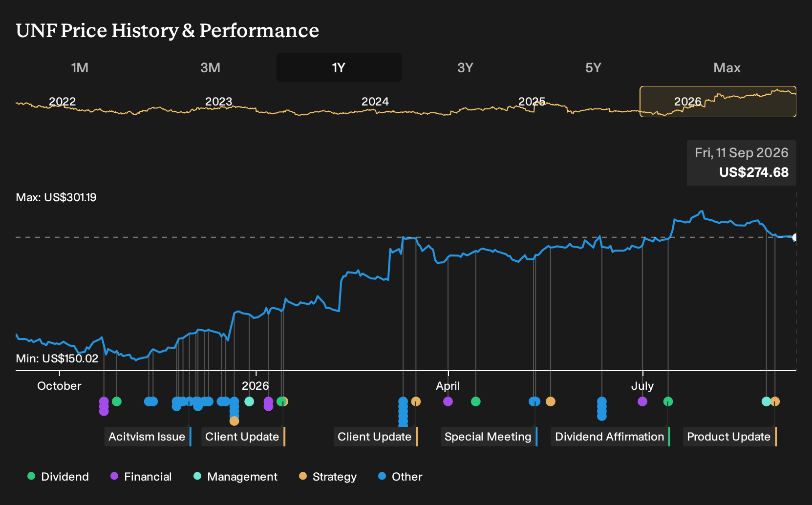
Task: Click the Fri, 11 Sep 2026 tooltip date
Action: coord(742,153)
